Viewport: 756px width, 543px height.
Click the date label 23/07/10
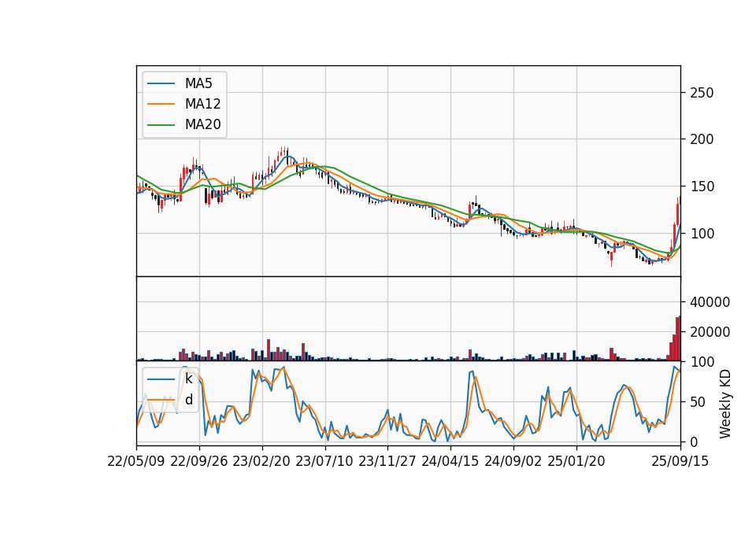(324, 462)
